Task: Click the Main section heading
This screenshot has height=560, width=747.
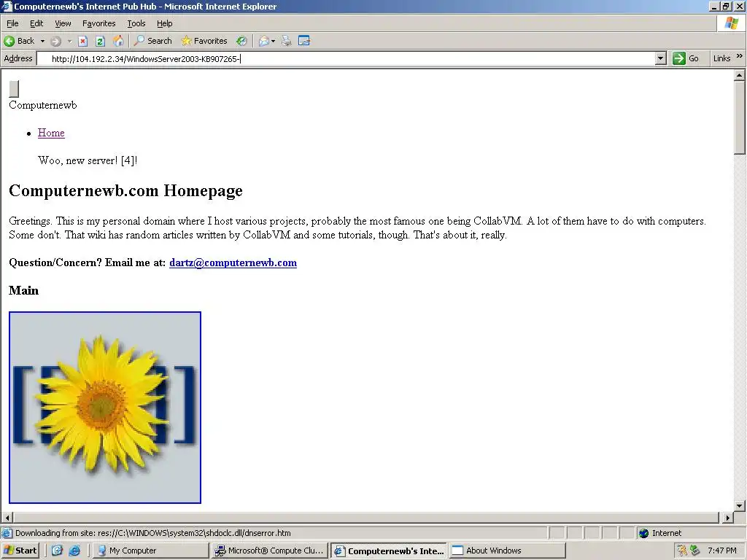Action: (x=24, y=290)
